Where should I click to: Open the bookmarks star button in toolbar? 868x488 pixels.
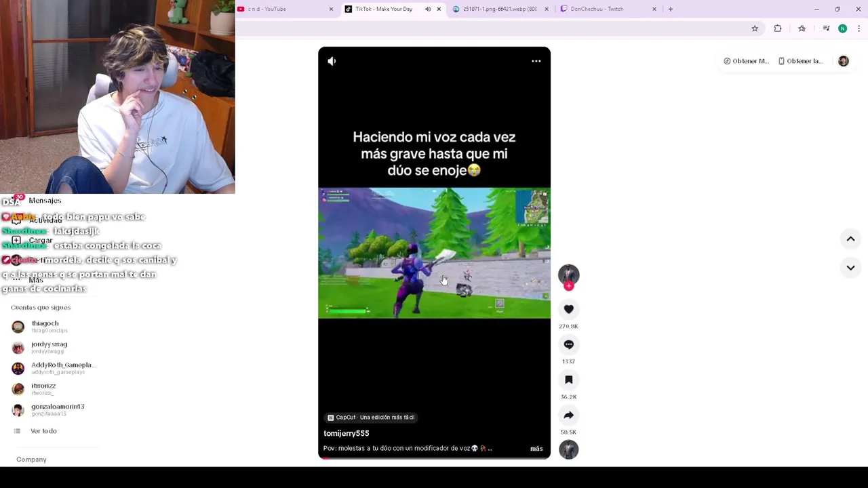click(802, 28)
